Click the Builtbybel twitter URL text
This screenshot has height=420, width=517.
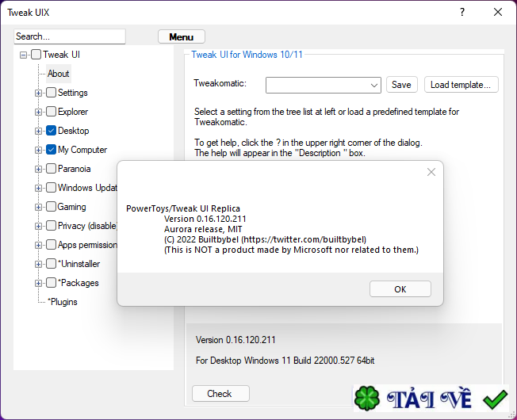pos(305,240)
